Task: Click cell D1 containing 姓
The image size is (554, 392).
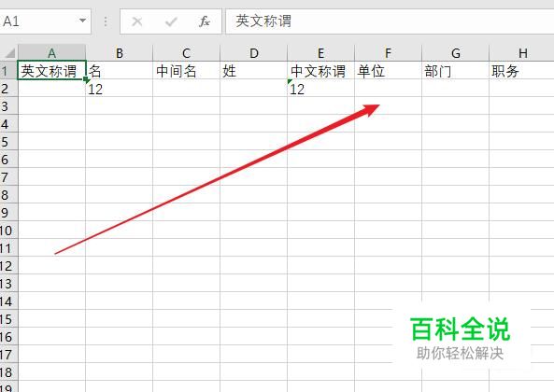Action: [x=254, y=70]
